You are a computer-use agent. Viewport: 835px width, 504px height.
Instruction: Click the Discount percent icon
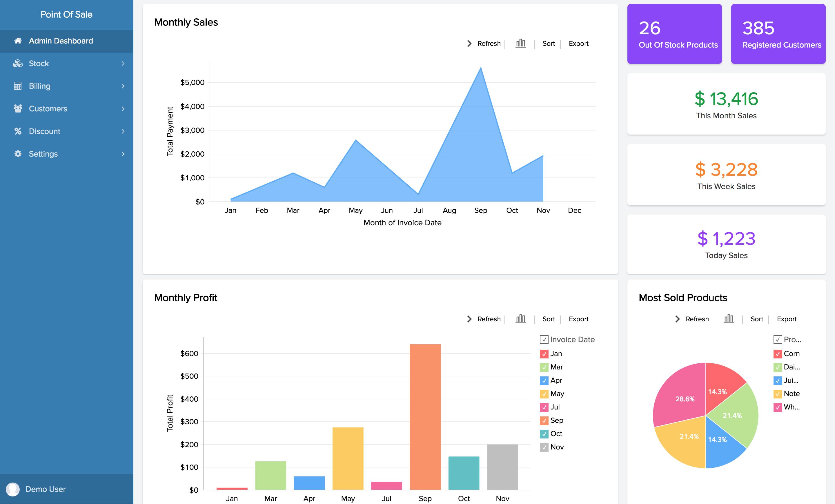[18, 131]
